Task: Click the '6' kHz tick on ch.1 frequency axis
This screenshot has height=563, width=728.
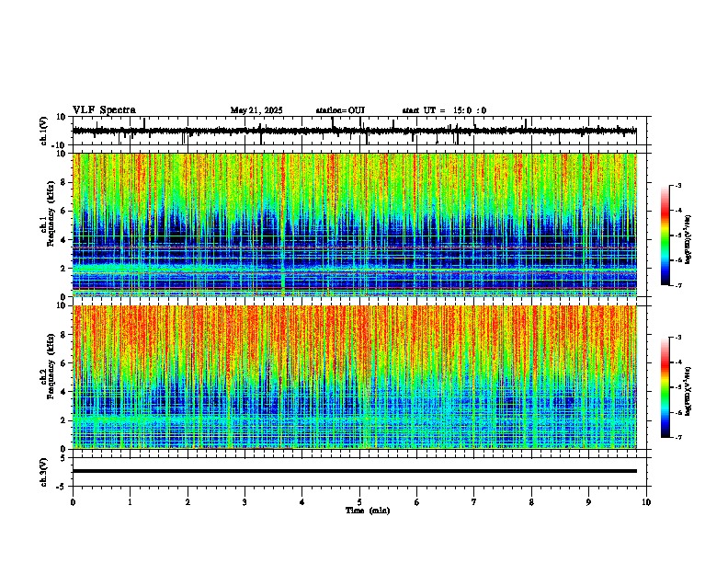Action: coord(63,211)
